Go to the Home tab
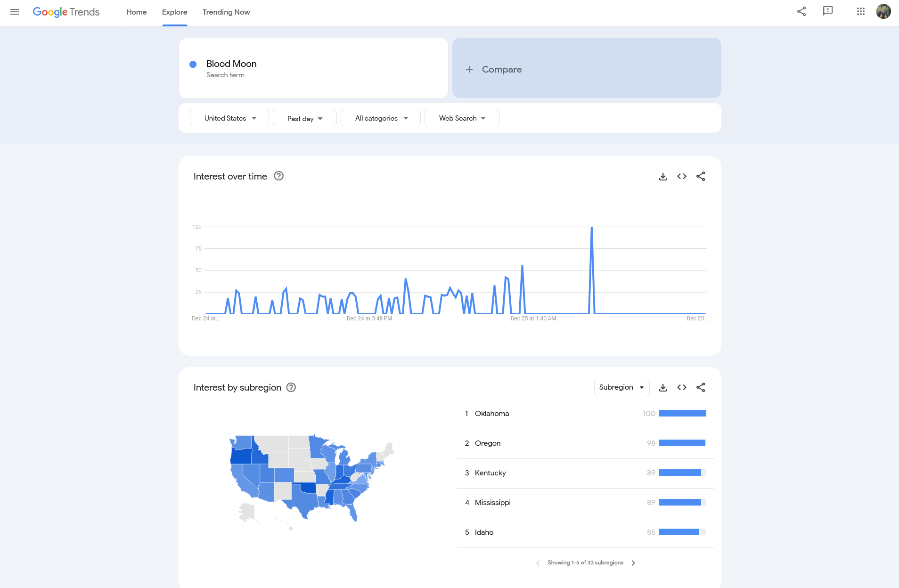Screen dimensions: 899x588 [137, 12]
